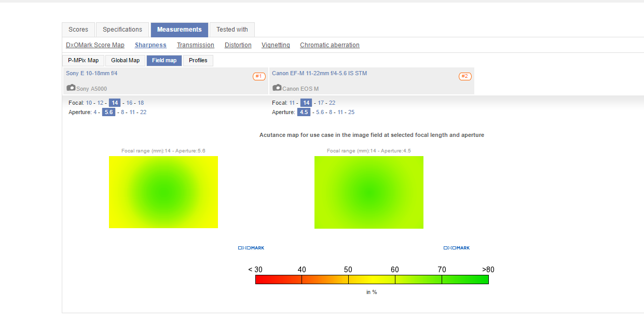This screenshot has width=644, height=321.
Task: Select Canon aperture 4.5
Action: (x=304, y=112)
